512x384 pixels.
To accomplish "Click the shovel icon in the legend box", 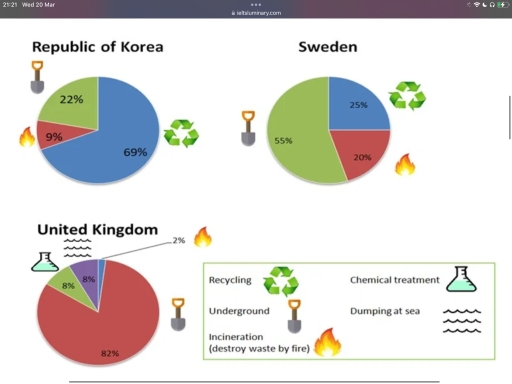I will (x=294, y=316).
